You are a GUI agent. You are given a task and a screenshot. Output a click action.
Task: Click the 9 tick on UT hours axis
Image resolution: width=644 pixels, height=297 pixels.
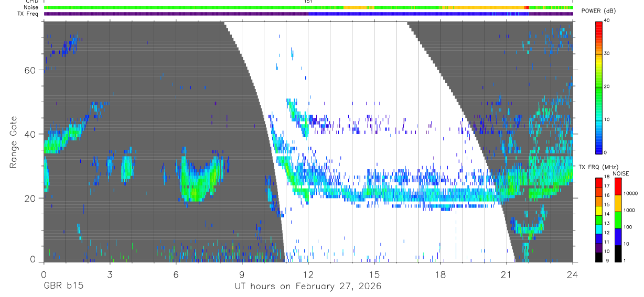[242, 274]
